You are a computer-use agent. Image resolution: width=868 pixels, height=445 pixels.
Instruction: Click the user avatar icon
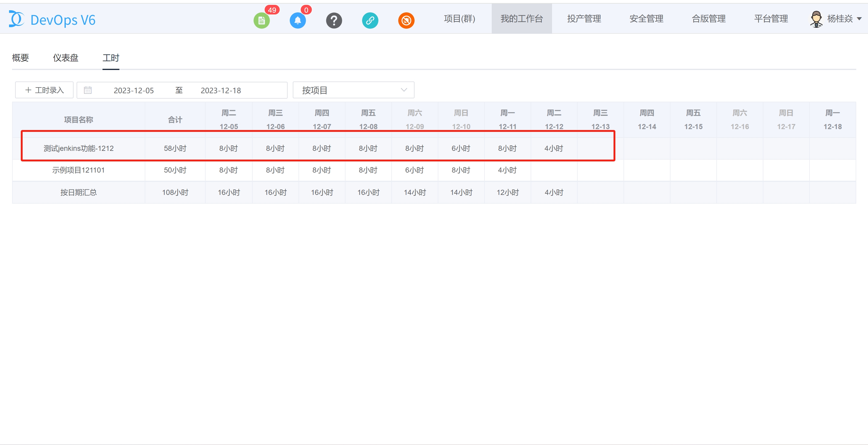click(816, 19)
